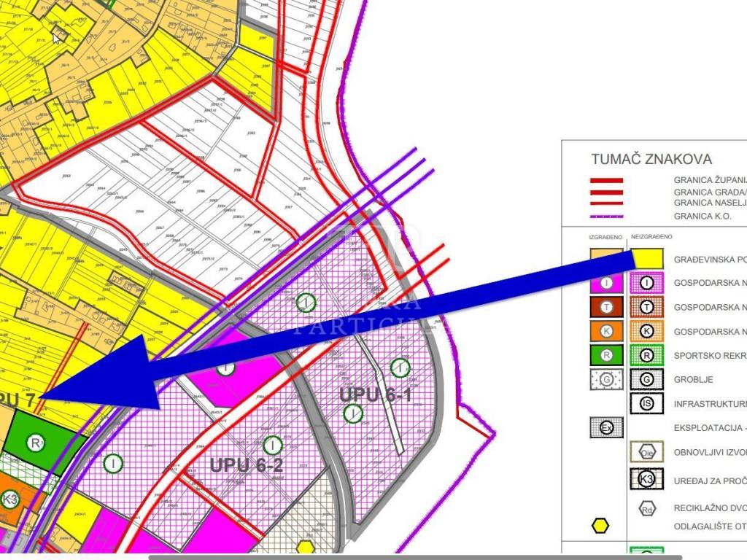Click the horizontal scrollbar at the bottom
The width and height of the screenshot is (747, 560).
tap(416, 557)
